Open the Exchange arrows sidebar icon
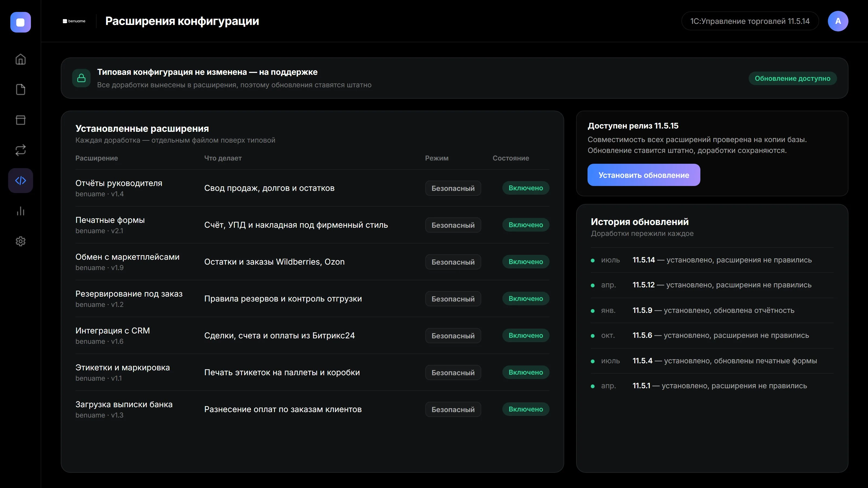The width and height of the screenshot is (868, 488). pos(21,150)
